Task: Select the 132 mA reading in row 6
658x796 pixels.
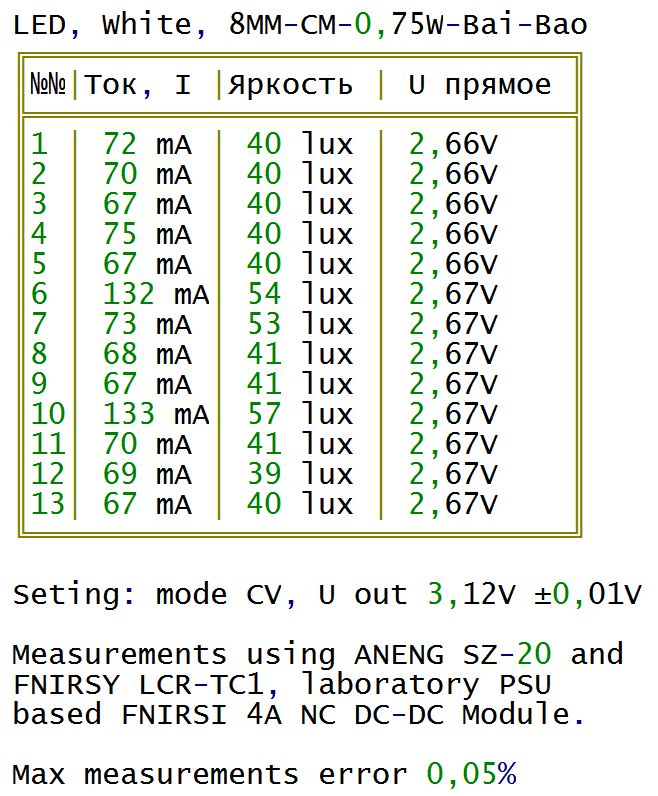Action: point(156,295)
